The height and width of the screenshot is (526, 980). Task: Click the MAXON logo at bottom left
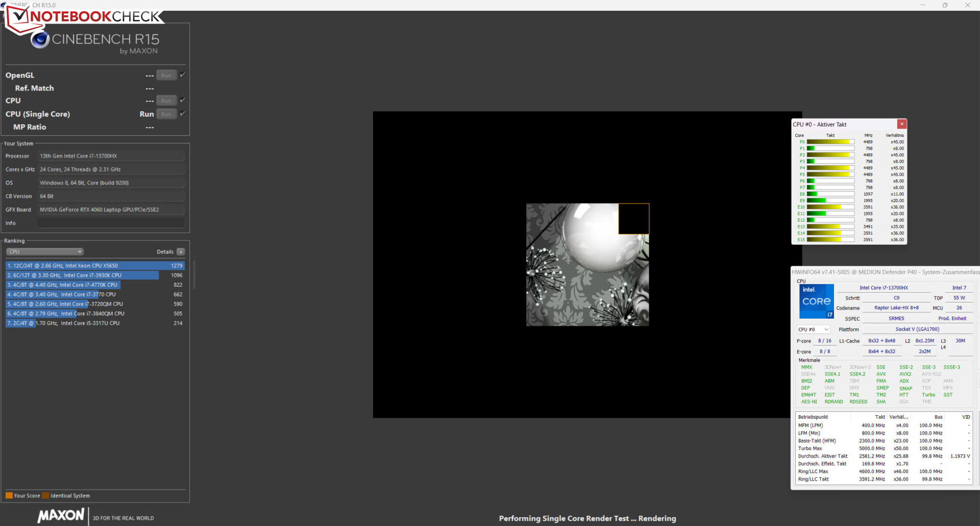[61, 515]
